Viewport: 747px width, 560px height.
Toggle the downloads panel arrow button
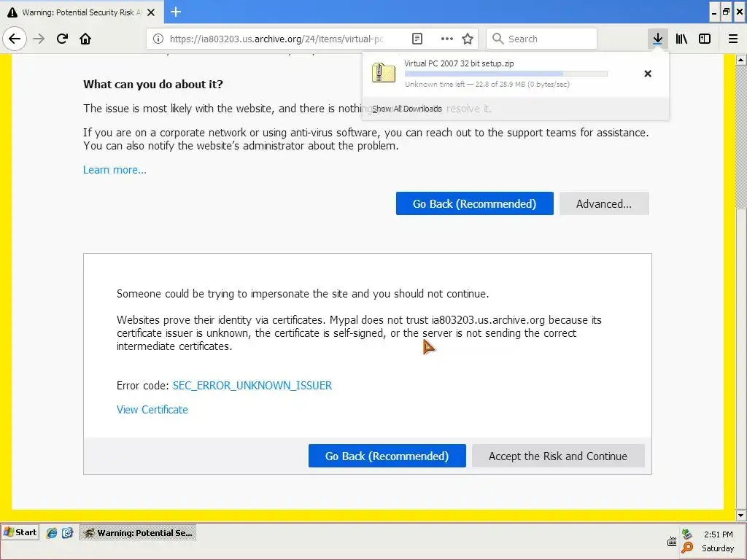point(657,39)
